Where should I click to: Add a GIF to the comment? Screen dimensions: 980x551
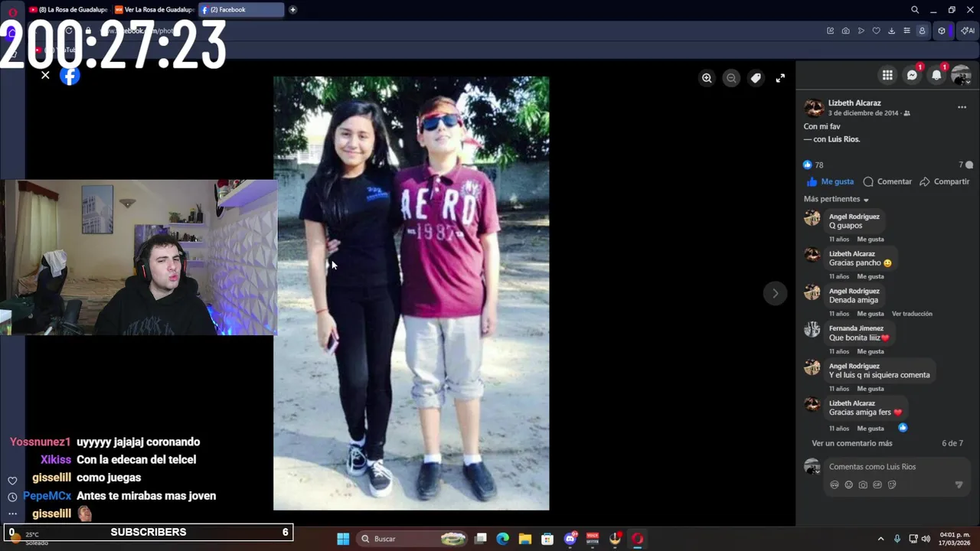pyautogui.click(x=877, y=484)
